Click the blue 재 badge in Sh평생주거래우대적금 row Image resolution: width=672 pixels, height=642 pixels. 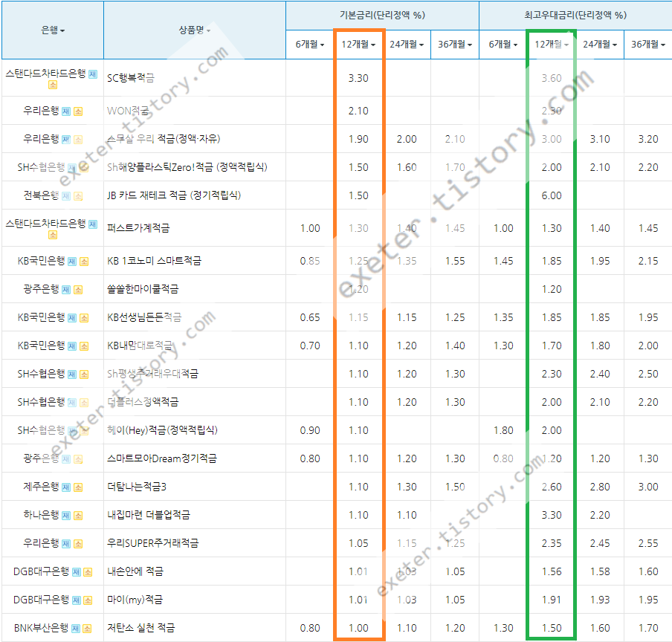click(x=72, y=374)
